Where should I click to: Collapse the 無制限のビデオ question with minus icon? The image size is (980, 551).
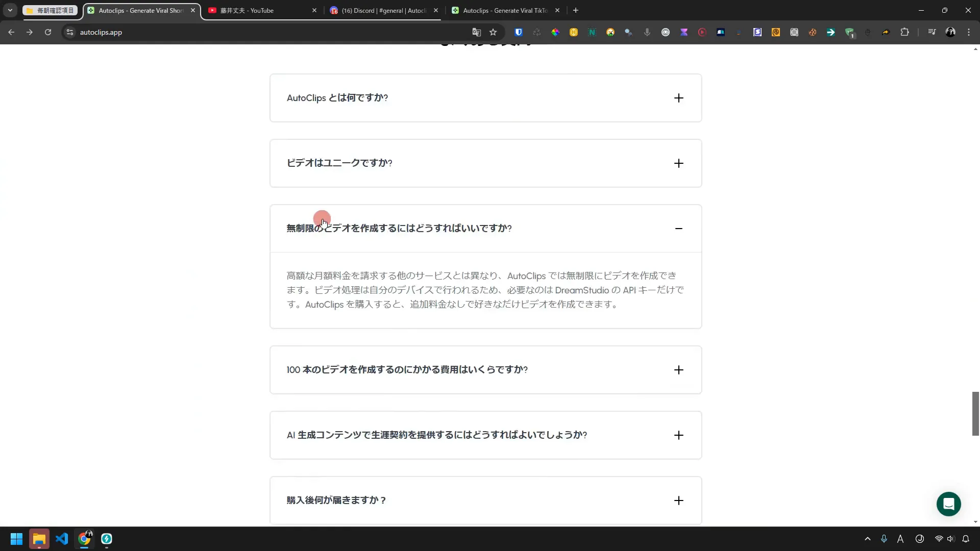(678, 229)
